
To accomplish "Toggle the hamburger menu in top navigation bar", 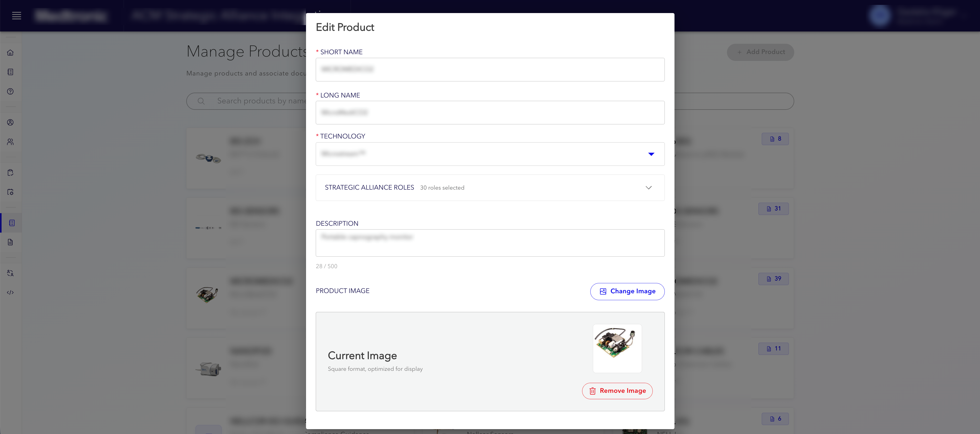I will [16, 16].
